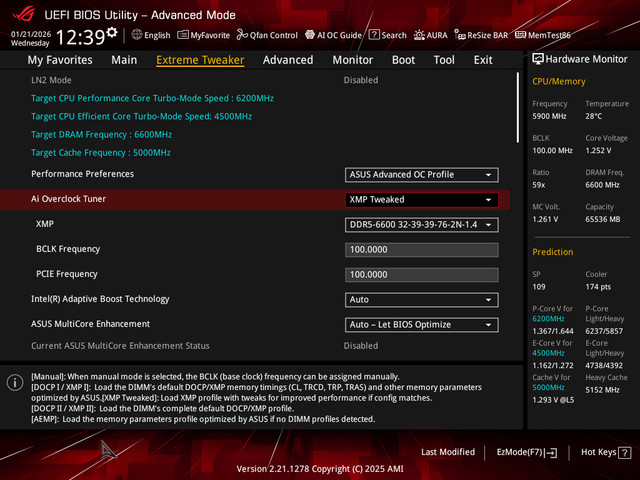Open the My Favorites tab

pyautogui.click(x=60, y=60)
